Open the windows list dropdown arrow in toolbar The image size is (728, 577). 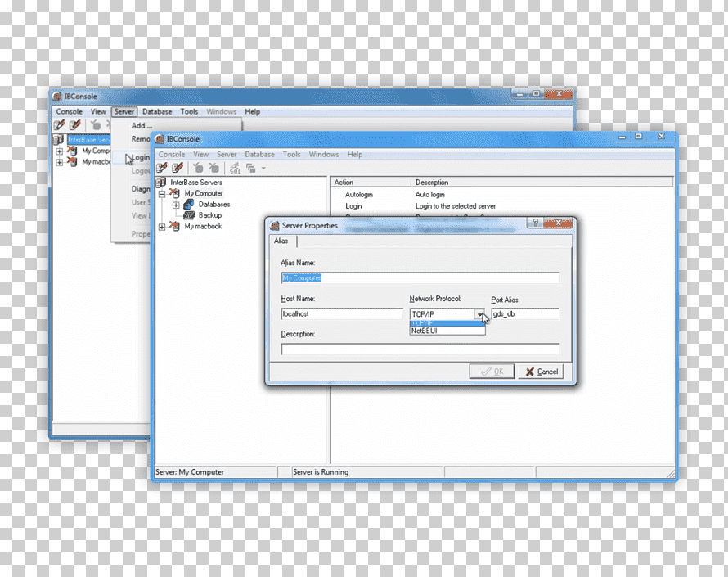(263, 168)
